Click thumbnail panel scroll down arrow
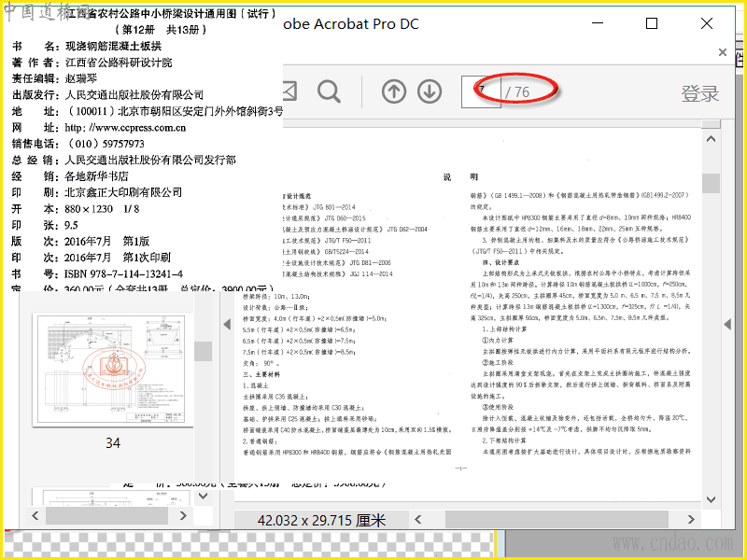Image resolution: width=747 pixels, height=560 pixels. 203,496
